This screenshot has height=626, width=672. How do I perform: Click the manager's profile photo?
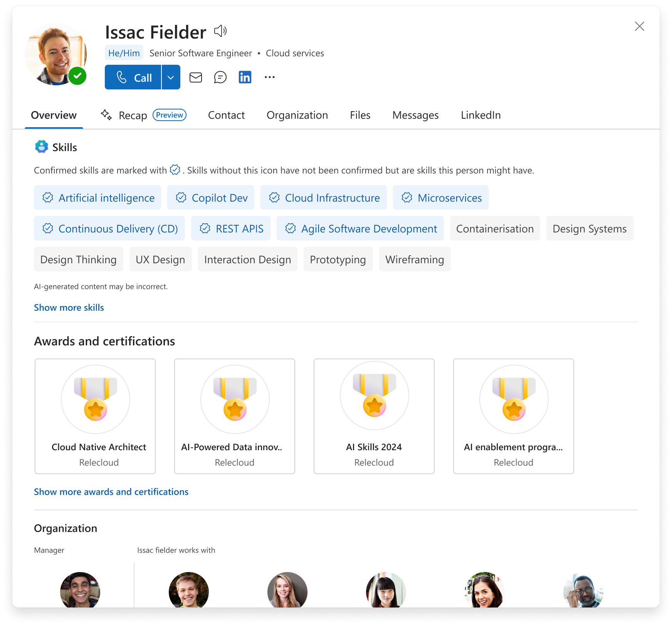(80, 590)
